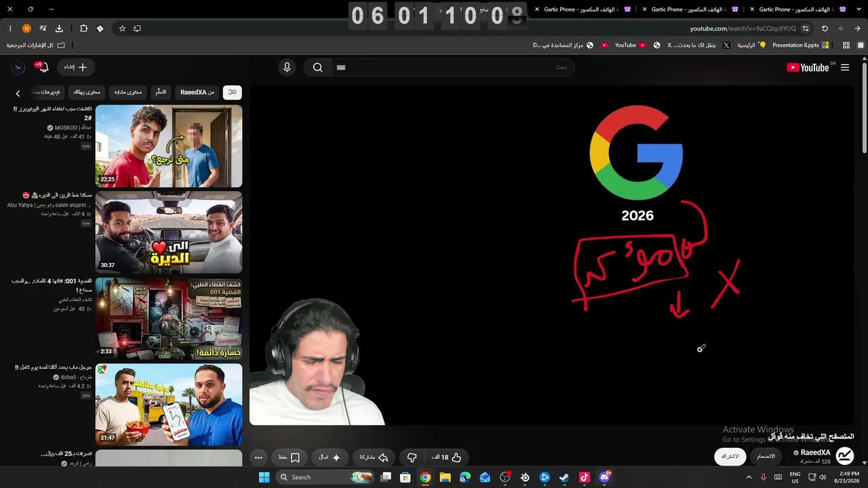Click the إنشاء create button

tap(75, 67)
